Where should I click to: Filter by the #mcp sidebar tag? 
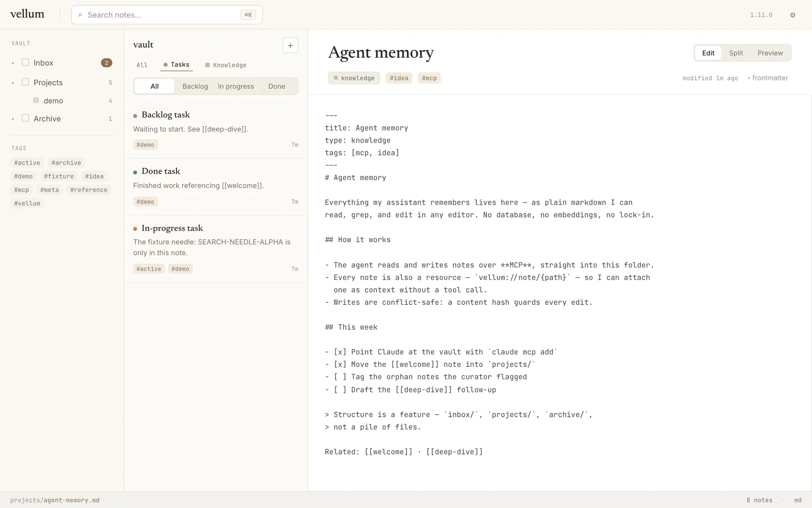point(21,190)
